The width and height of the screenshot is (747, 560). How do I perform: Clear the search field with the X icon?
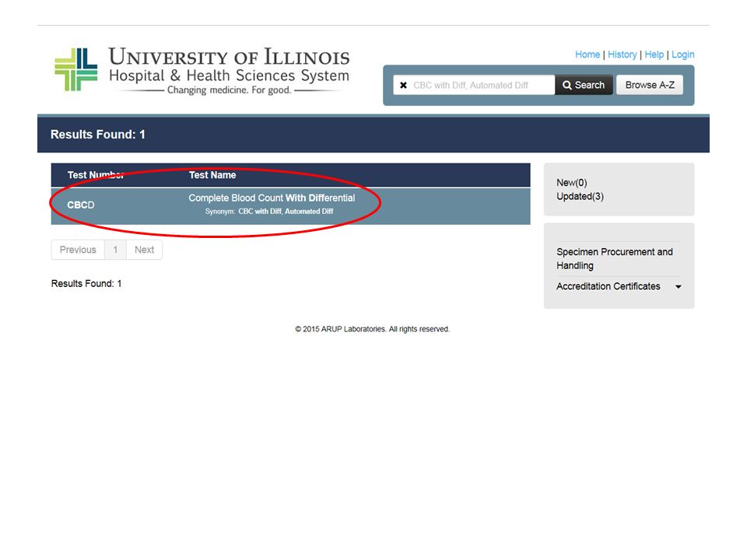(x=404, y=86)
